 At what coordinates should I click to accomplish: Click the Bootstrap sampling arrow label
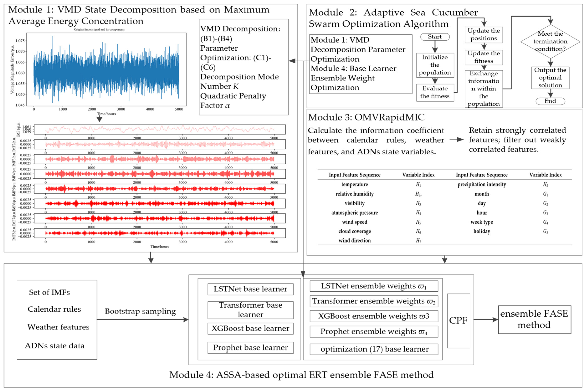point(140,311)
